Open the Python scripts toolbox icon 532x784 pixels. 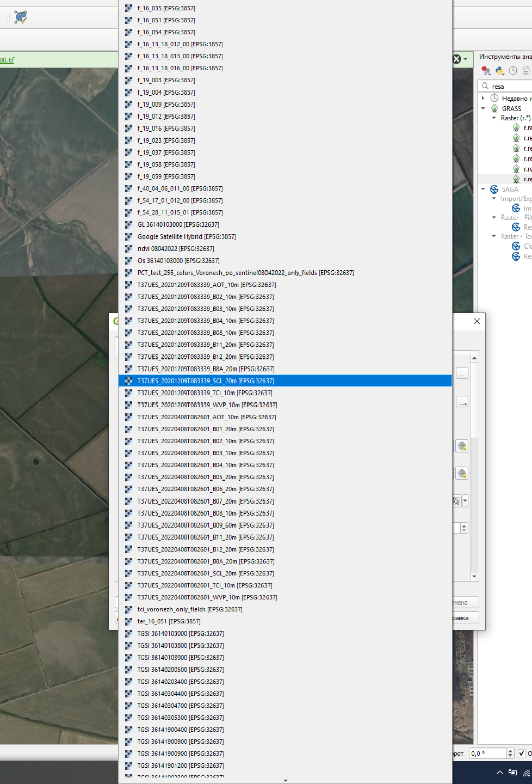pos(499,71)
